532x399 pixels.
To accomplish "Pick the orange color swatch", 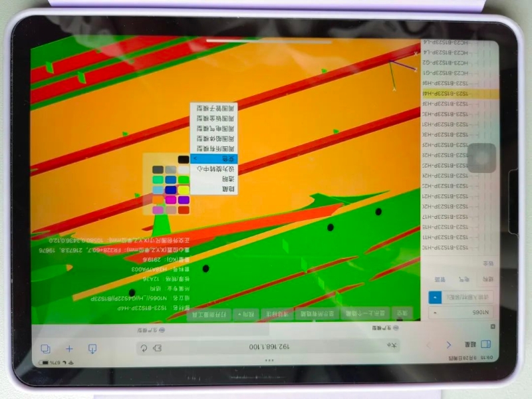I will pos(158,200).
